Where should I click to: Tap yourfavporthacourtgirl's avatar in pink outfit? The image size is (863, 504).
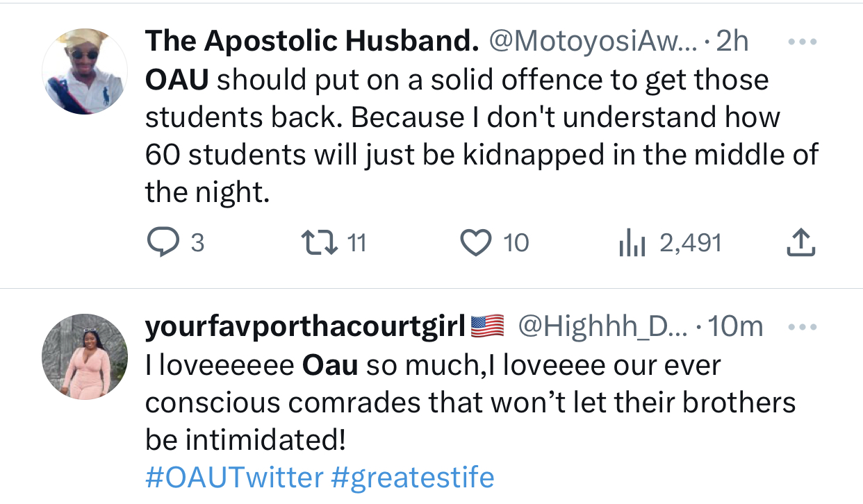tap(85, 356)
